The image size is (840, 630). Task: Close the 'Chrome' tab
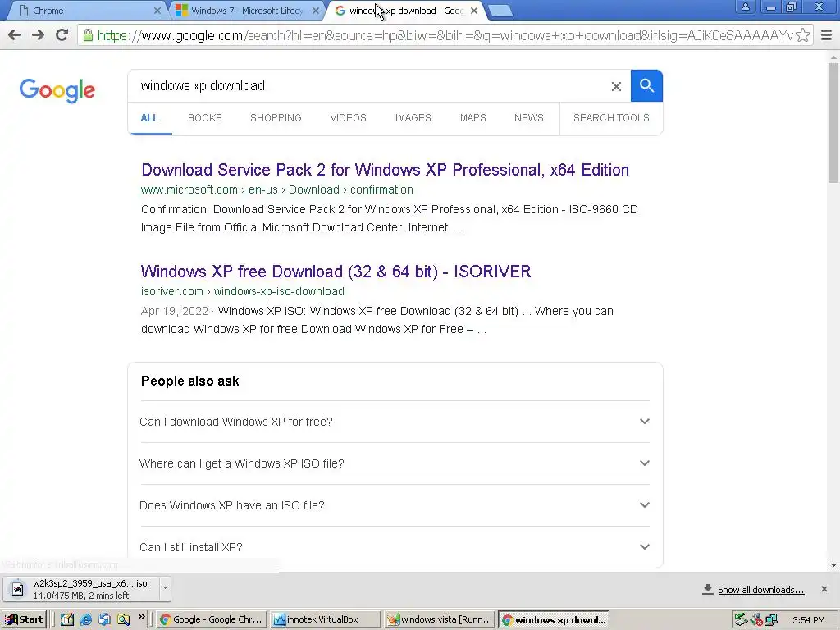pos(157,11)
